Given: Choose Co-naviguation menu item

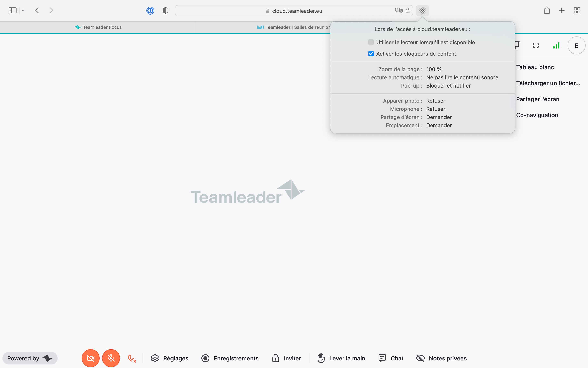Looking at the screenshot, I should pos(537,115).
